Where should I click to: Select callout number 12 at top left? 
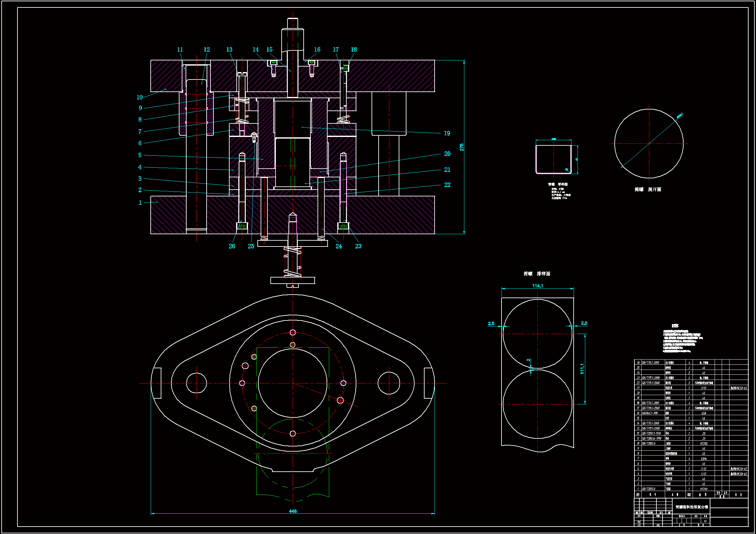tap(206, 50)
